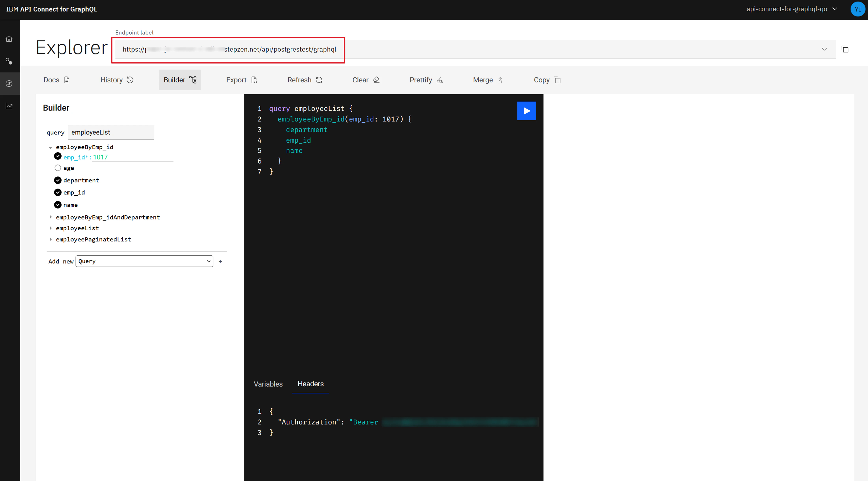Uncheck the department field
The image size is (868, 481).
coord(58,180)
